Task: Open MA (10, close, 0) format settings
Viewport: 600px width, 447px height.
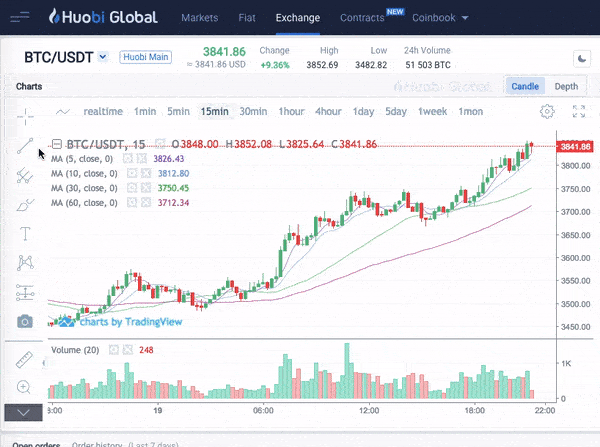Action: click(132, 173)
